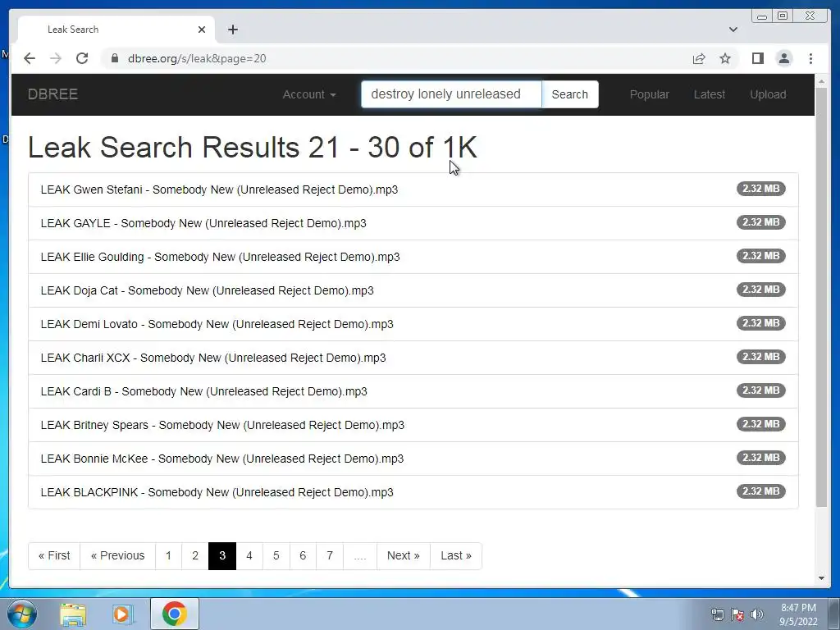The width and height of the screenshot is (840, 630).
Task: Click the Search button
Action: [x=569, y=94]
